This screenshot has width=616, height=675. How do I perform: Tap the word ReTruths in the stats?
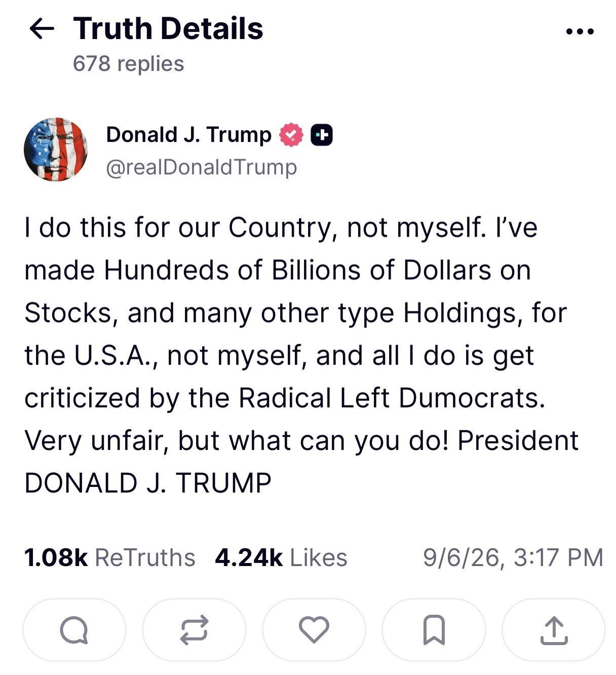[x=145, y=557]
